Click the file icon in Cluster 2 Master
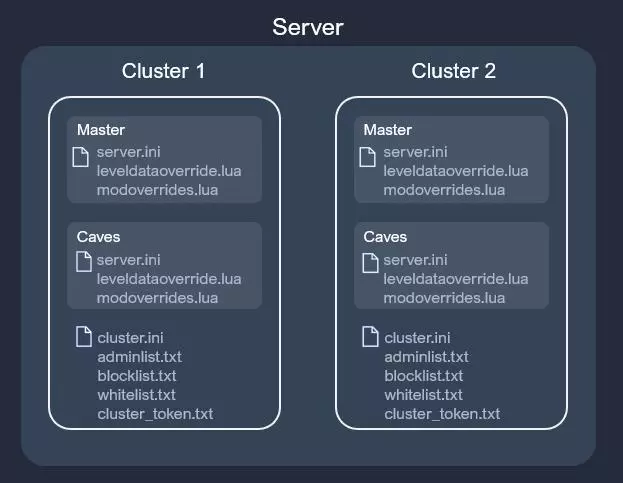The width and height of the screenshot is (623, 483). click(x=368, y=156)
